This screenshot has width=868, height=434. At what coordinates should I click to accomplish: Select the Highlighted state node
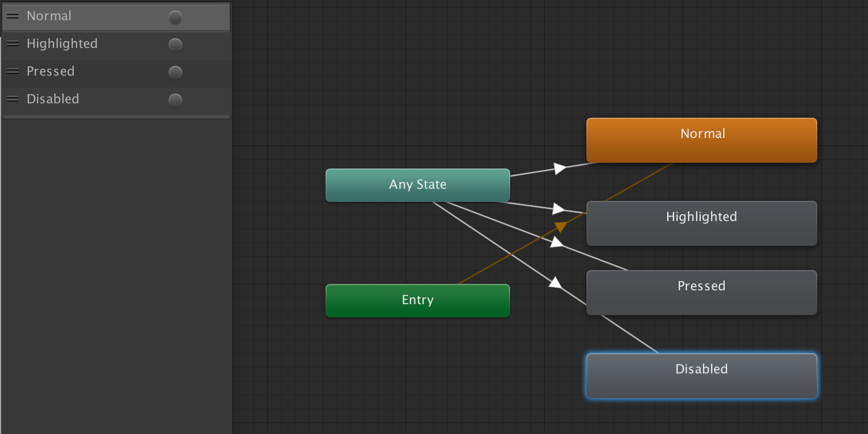tap(701, 223)
